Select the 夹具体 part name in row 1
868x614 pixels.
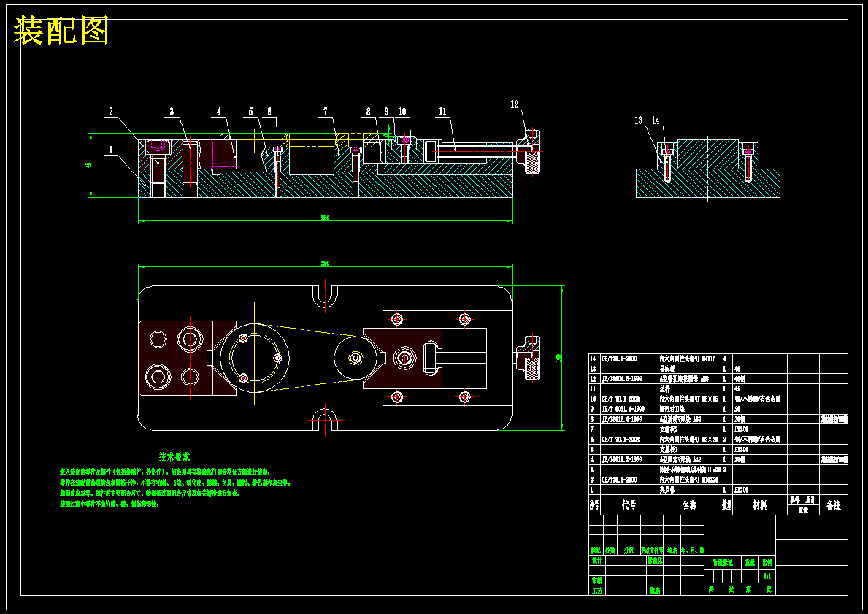[667, 490]
